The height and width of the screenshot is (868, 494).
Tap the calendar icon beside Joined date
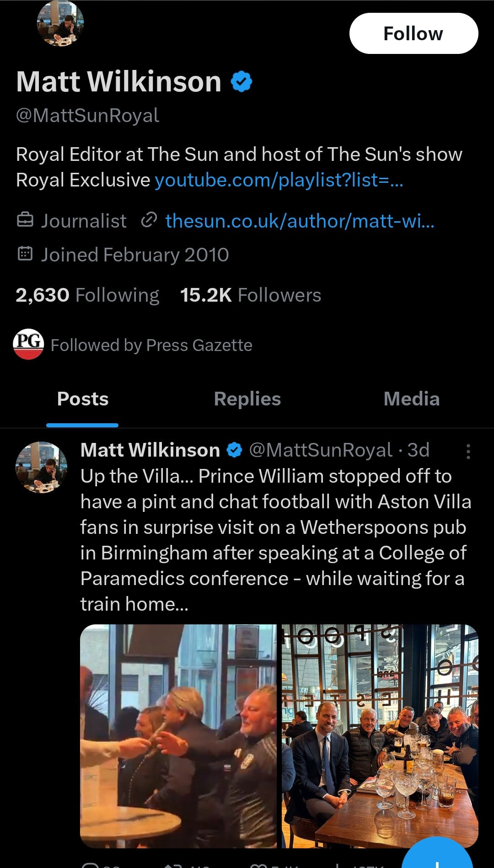pyautogui.click(x=25, y=254)
